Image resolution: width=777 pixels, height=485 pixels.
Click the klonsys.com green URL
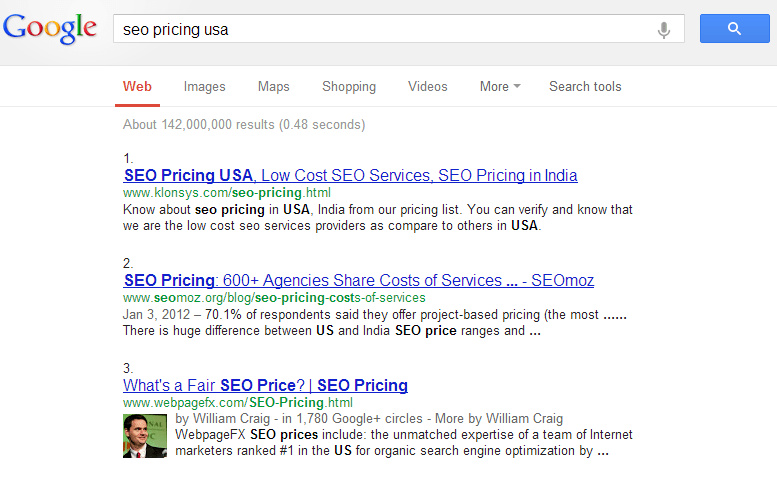227,193
